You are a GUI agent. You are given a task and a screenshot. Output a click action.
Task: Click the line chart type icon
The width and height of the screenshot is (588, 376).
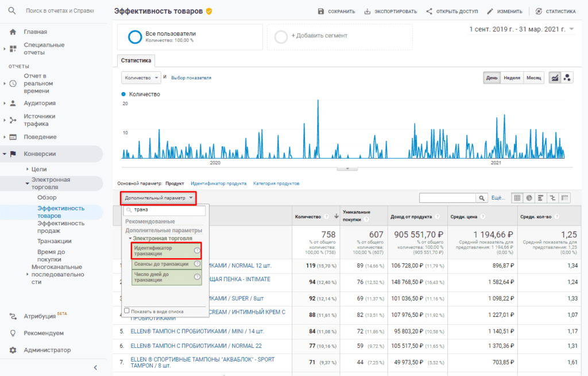coord(555,78)
